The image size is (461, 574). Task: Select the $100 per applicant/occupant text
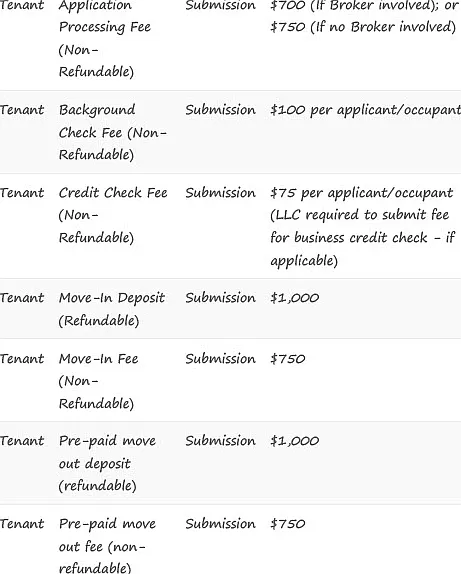pyautogui.click(x=365, y=110)
